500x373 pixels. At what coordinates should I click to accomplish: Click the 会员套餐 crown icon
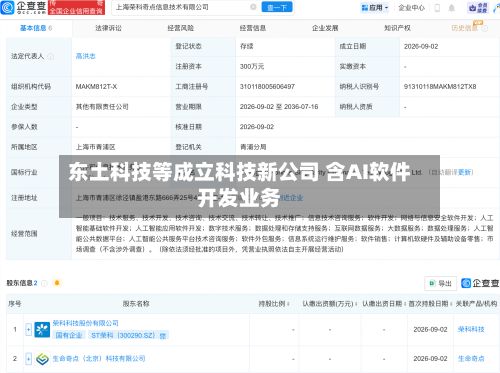click(478, 8)
